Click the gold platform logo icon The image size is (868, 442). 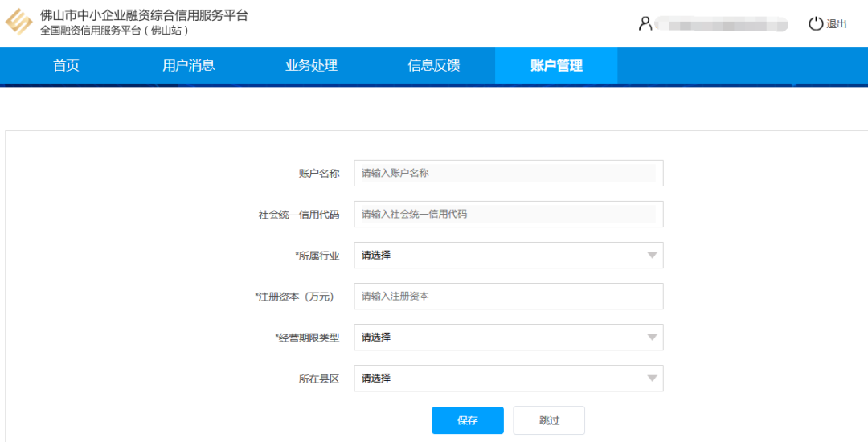point(18,23)
